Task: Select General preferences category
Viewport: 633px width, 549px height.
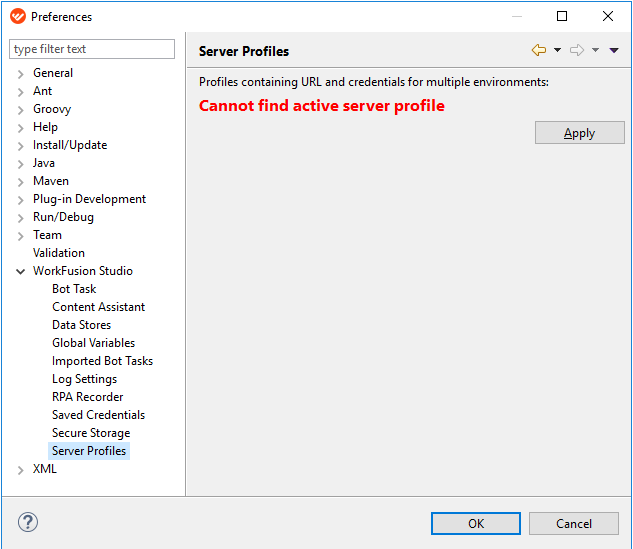Action: pos(53,73)
